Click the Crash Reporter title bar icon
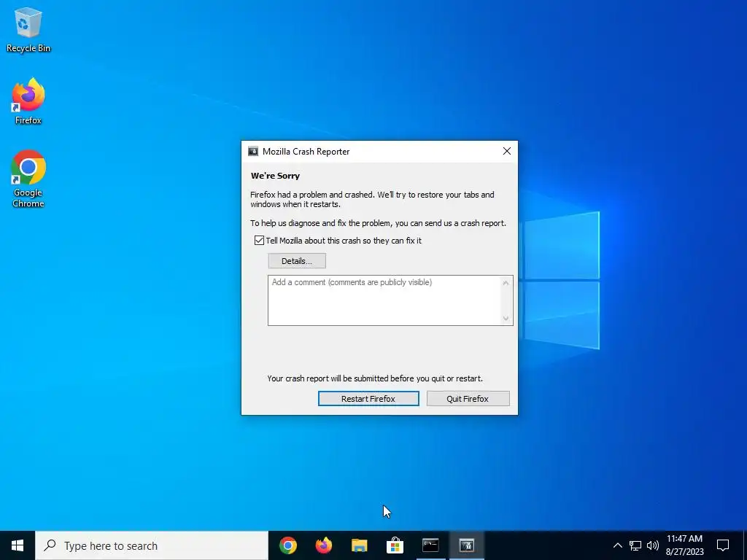The width and height of the screenshot is (747, 560). click(x=253, y=152)
